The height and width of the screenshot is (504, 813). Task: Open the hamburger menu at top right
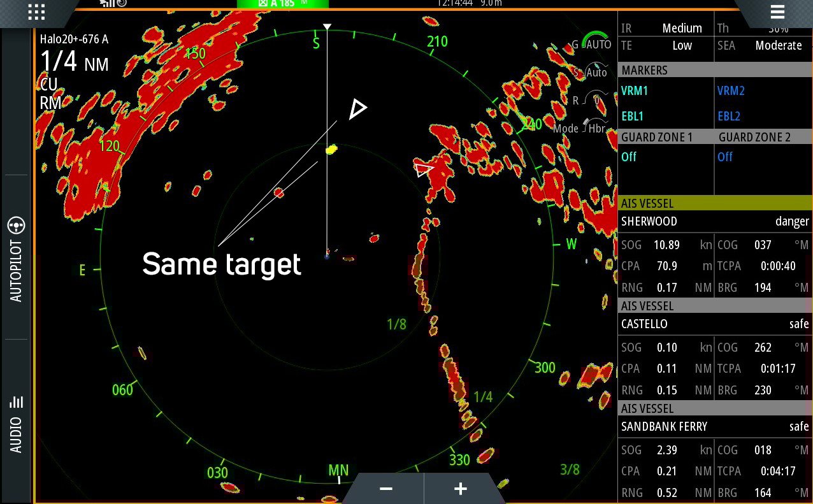[777, 12]
